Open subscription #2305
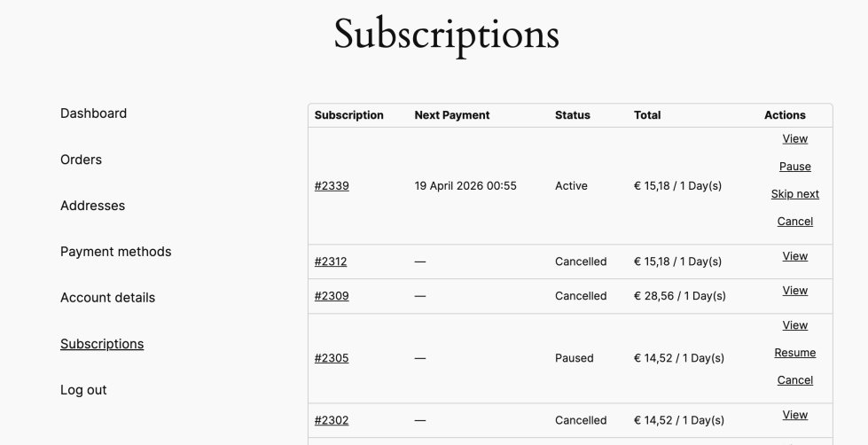The width and height of the screenshot is (868, 445). [x=332, y=358]
